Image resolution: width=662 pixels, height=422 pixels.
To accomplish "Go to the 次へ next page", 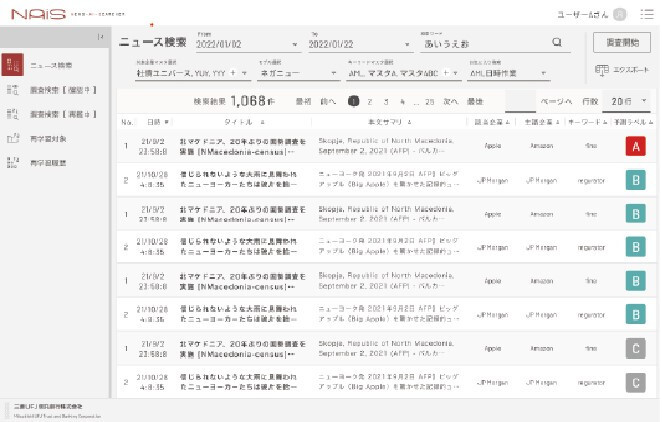I will pos(451,101).
